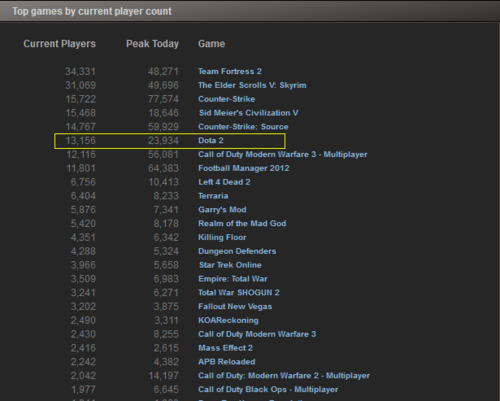Click peak today value 56,081
This screenshot has width=500, height=401.
163,154
